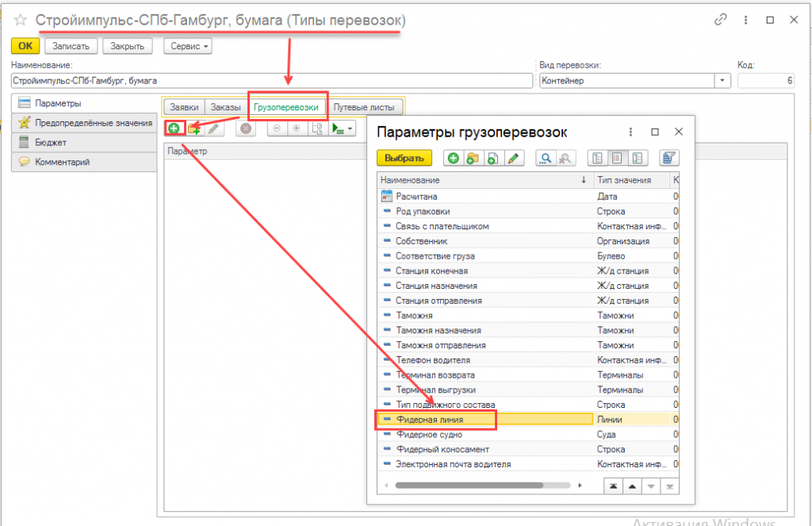Click the Код input field
The width and height of the screenshot is (812, 526).
point(766,81)
